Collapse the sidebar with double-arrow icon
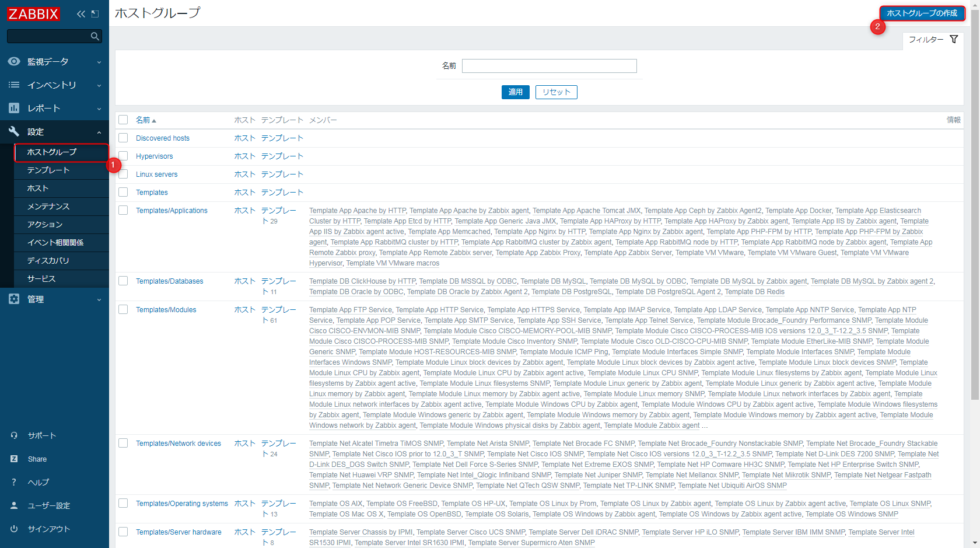980x548 pixels. click(80, 14)
